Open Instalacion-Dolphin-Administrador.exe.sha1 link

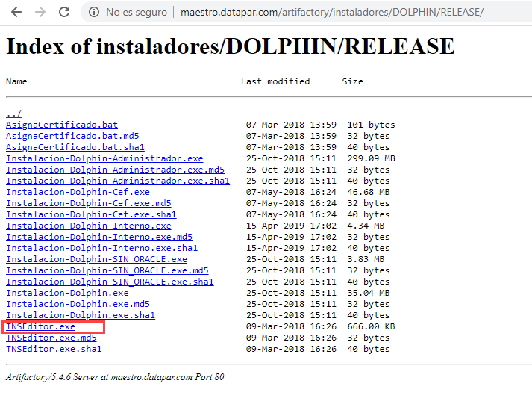[x=118, y=181]
